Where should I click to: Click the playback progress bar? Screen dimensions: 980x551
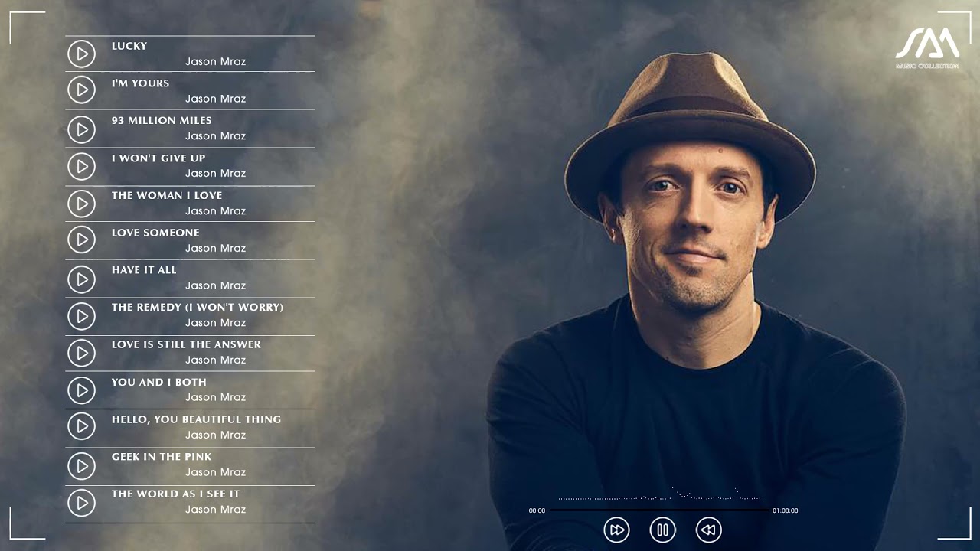point(659,510)
